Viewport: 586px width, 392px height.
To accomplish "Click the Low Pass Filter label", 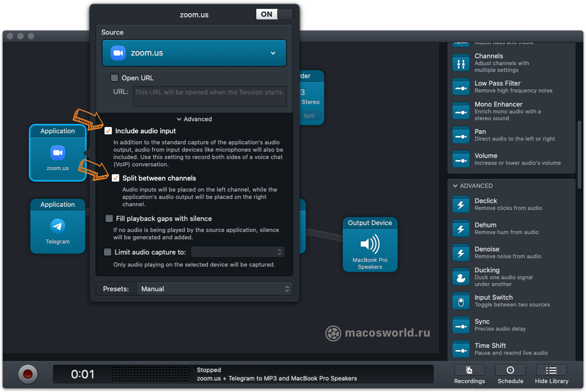I will click(x=498, y=83).
